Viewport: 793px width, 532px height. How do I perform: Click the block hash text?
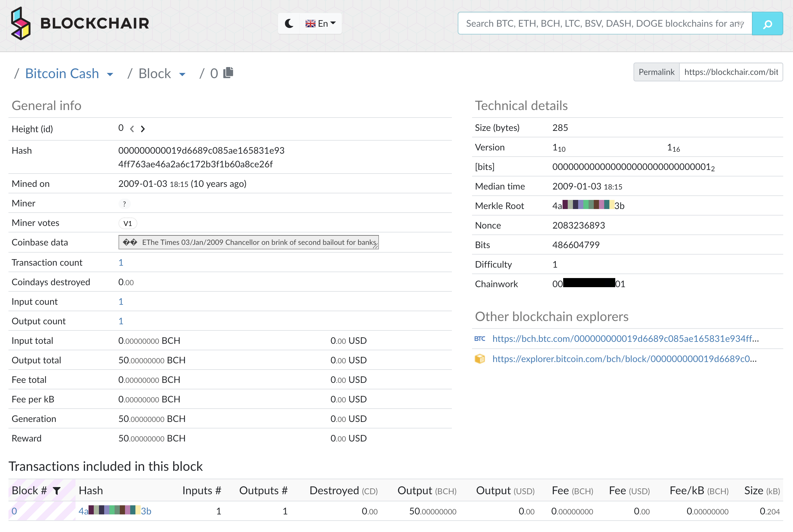tap(201, 157)
